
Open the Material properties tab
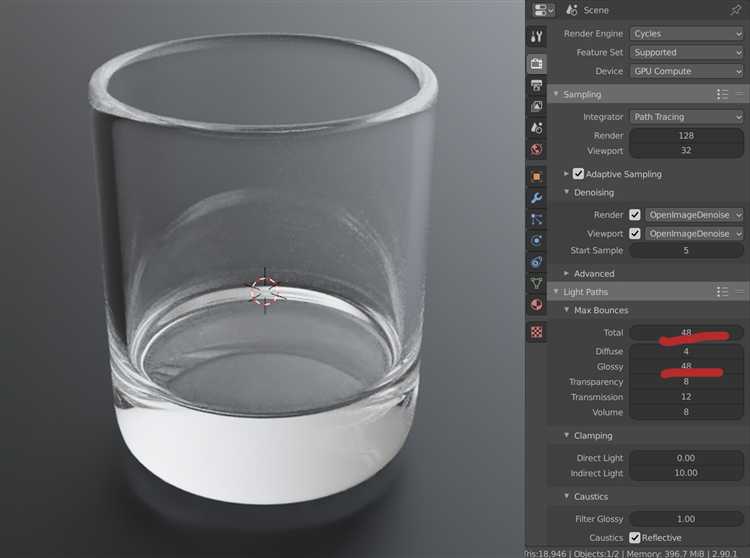(537, 305)
